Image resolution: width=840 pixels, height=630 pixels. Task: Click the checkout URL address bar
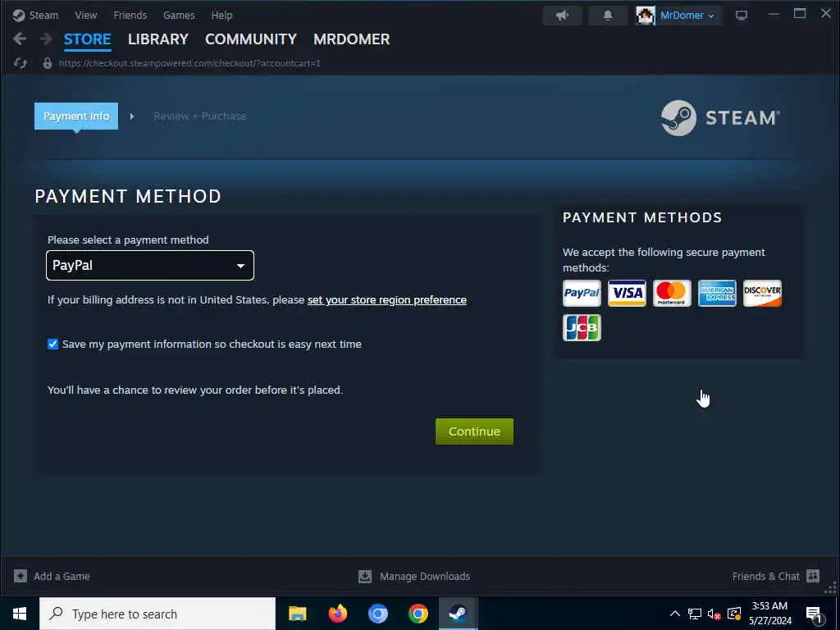(189, 63)
